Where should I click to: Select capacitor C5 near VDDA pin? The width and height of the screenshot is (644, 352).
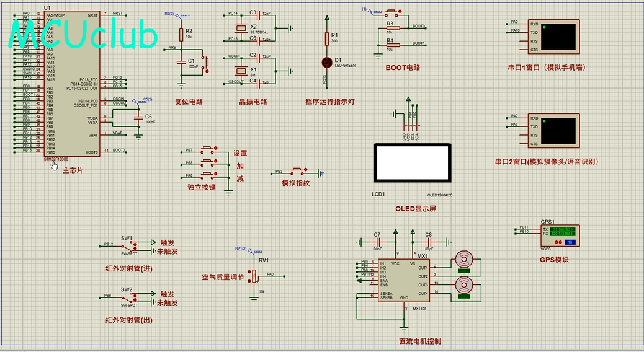tap(138, 119)
